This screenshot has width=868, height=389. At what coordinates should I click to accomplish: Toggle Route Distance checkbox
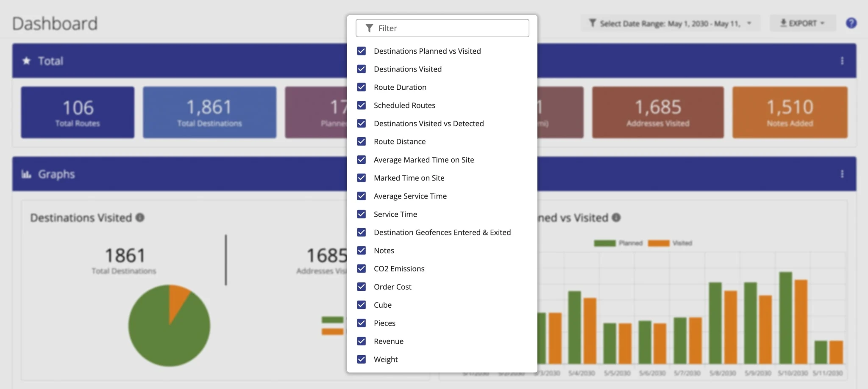[362, 141]
